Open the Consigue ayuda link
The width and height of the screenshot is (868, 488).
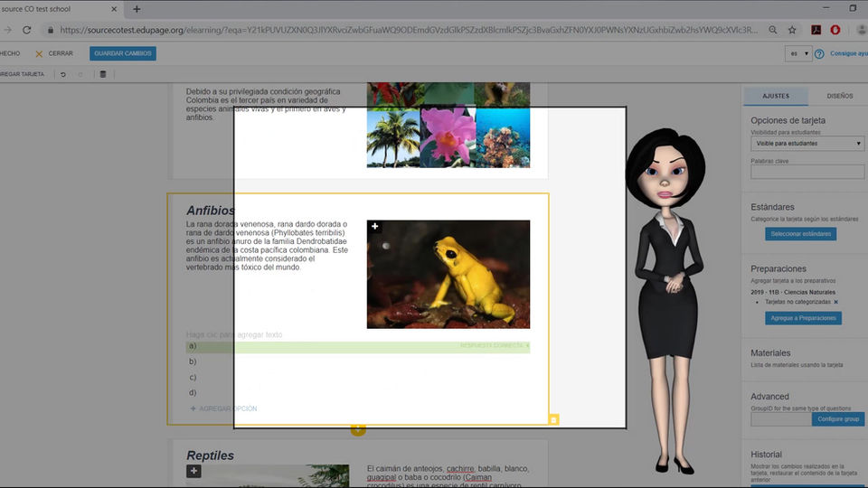point(849,53)
